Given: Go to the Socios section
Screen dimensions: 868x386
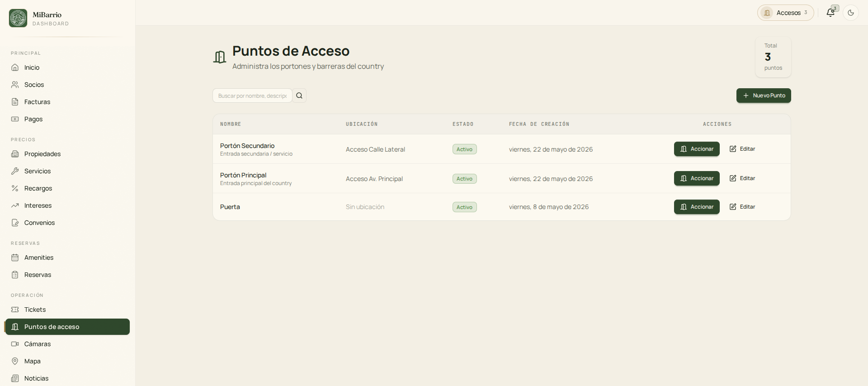Looking at the screenshot, I should (67, 85).
